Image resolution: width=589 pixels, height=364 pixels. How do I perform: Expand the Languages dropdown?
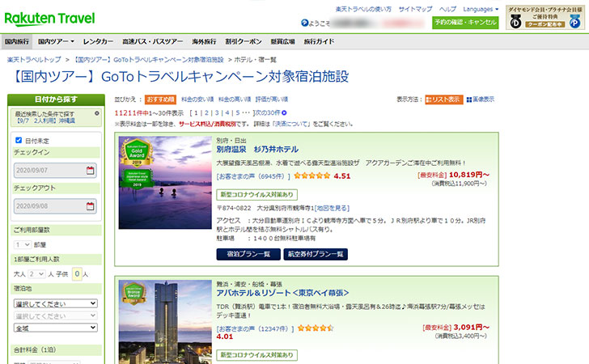[x=481, y=9]
